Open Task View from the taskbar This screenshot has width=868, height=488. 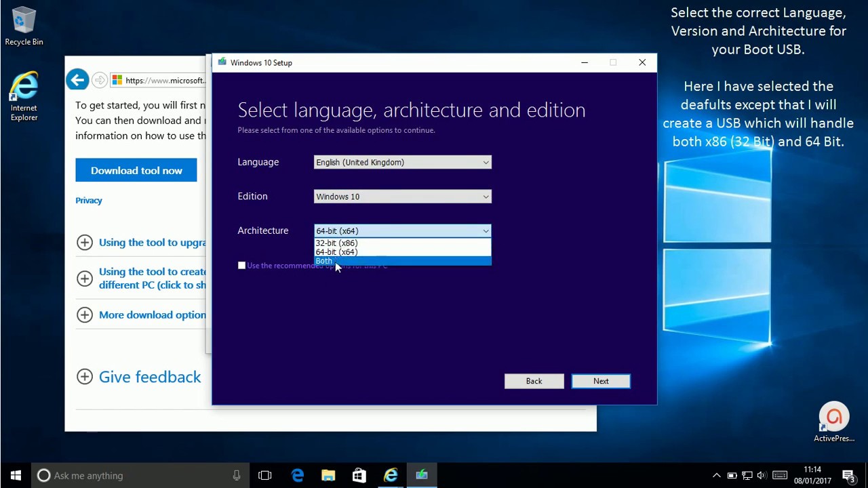pos(265,476)
